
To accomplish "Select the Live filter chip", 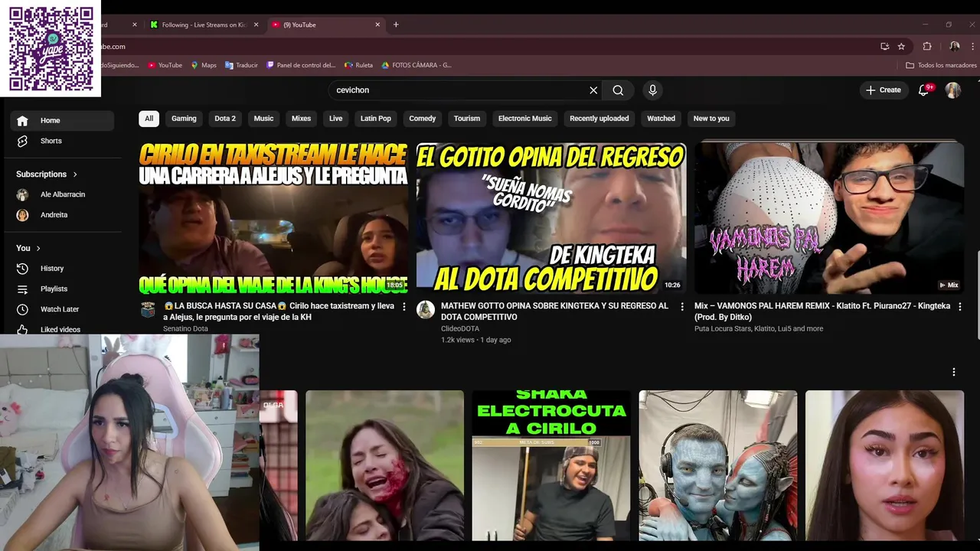I will pyautogui.click(x=335, y=119).
